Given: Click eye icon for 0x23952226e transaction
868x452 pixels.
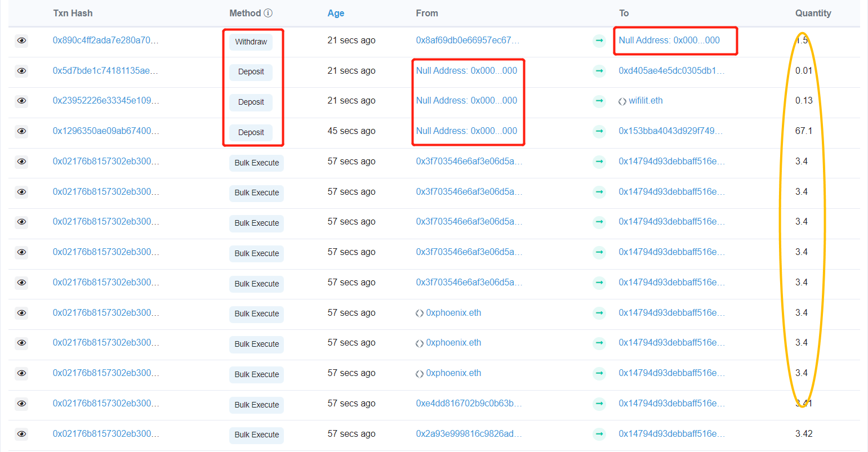Looking at the screenshot, I should (x=21, y=101).
